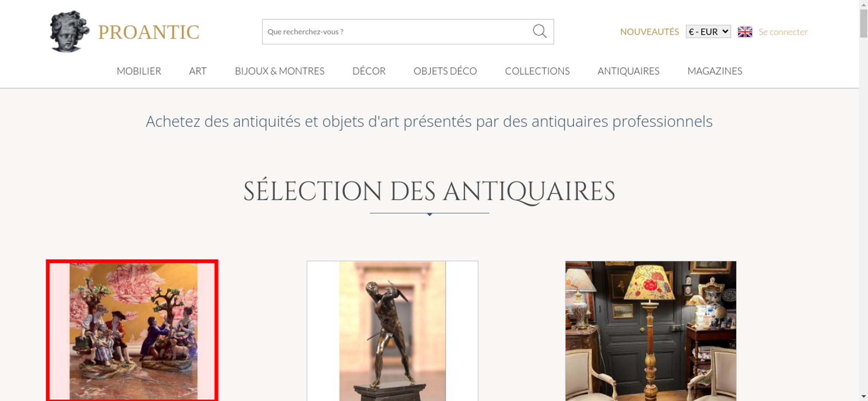Open the BIJOUX & MONTRES menu
The width and height of the screenshot is (868, 401).
[279, 71]
